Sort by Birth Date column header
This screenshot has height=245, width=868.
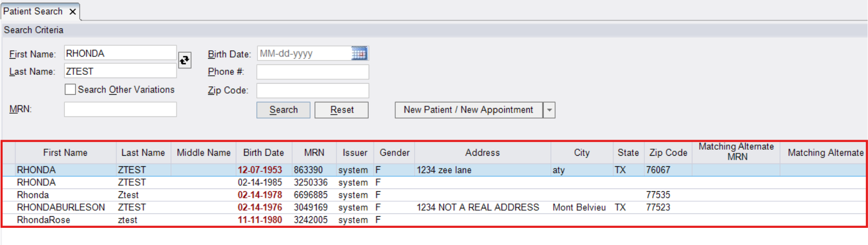pos(263,152)
